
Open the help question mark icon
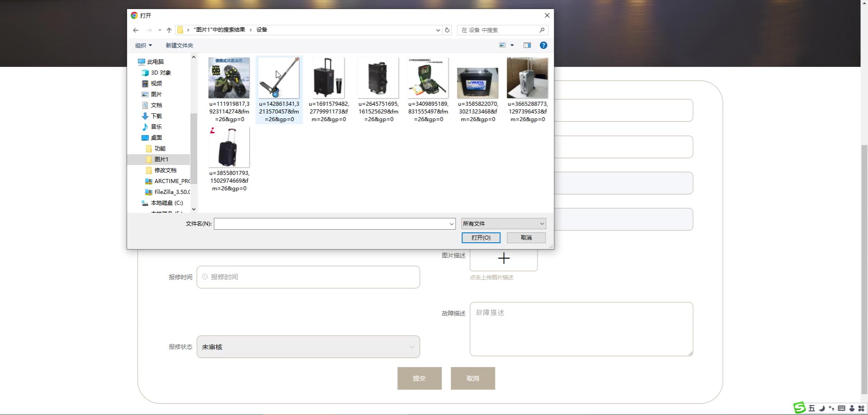[543, 45]
